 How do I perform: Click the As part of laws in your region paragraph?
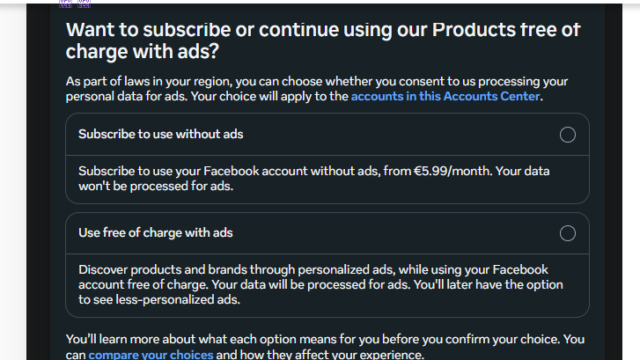[x=317, y=89]
